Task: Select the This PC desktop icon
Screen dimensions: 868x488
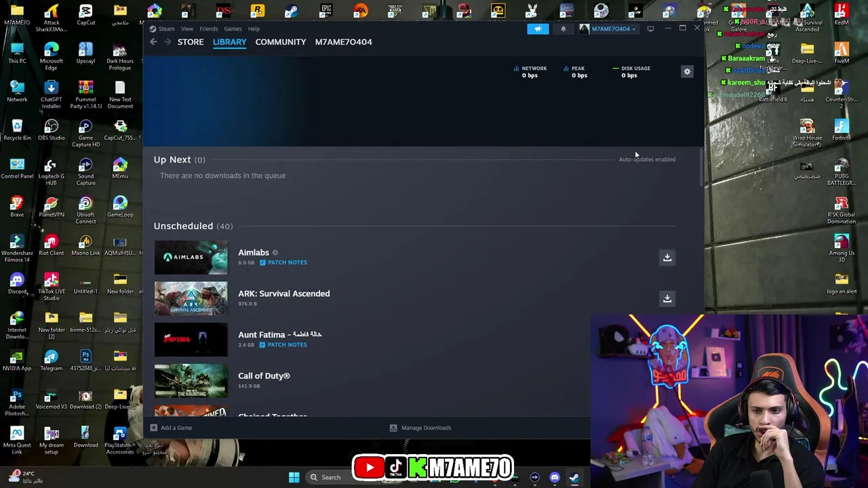Action: pos(17,54)
